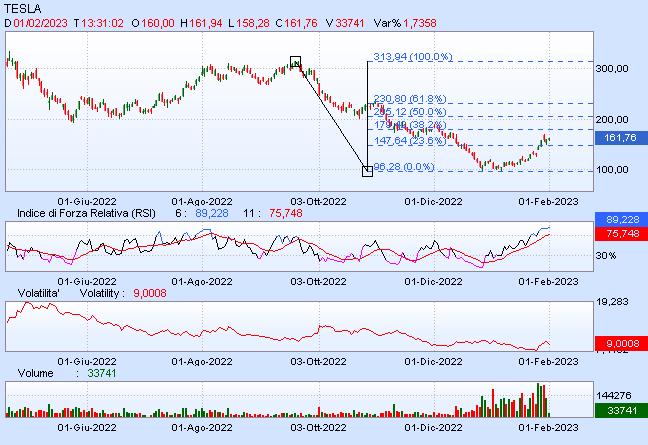The image size is (648, 445).
Task: Click the header volume value after V
Action: coord(350,23)
